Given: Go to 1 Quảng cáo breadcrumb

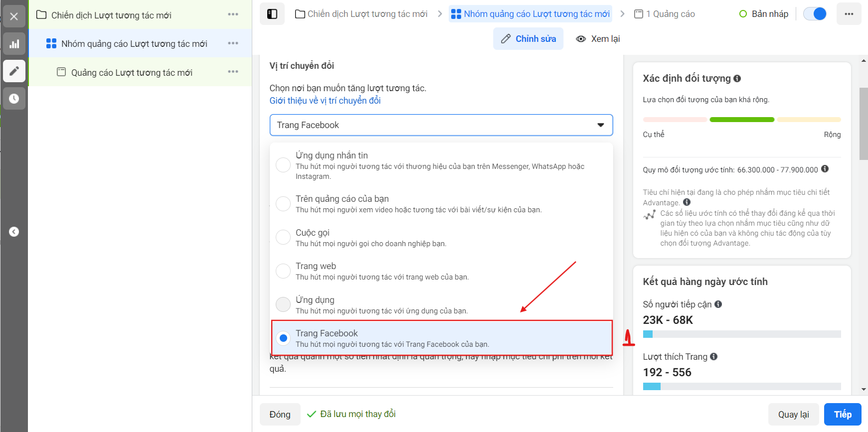Looking at the screenshot, I should [x=665, y=14].
